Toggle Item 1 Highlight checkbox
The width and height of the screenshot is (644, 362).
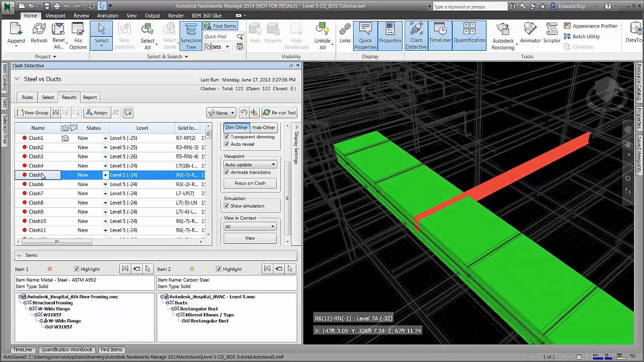(x=76, y=269)
